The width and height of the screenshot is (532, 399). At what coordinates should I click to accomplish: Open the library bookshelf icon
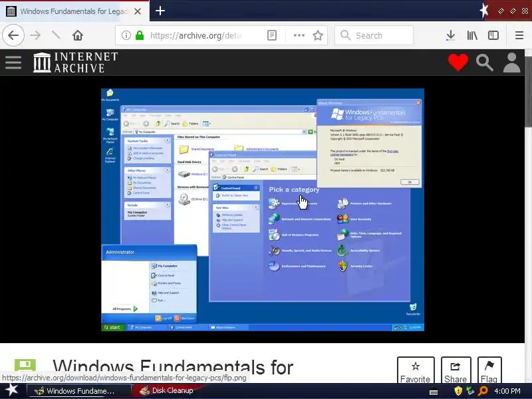[472, 35]
